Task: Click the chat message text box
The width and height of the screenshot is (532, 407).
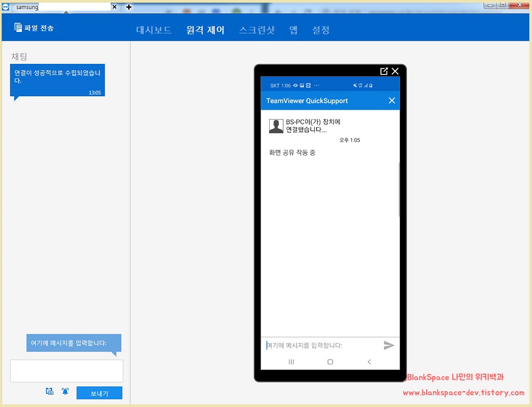Action: pyautogui.click(x=66, y=371)
